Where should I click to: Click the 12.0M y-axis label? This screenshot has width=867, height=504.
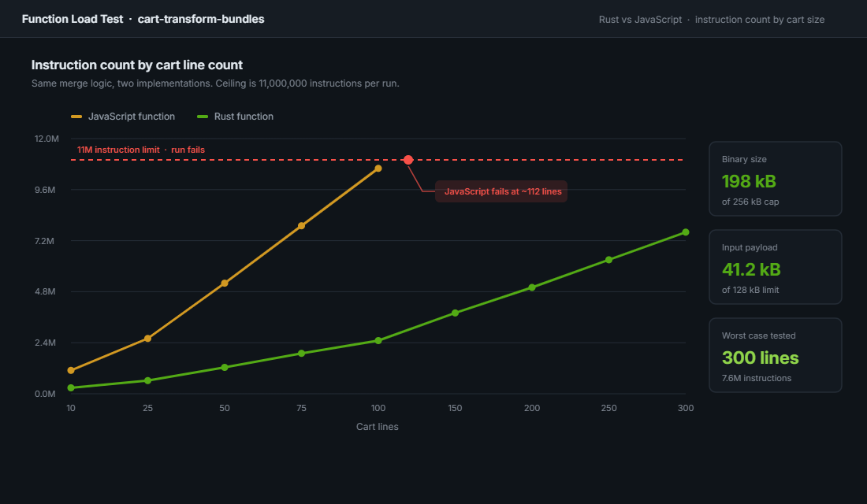tap(47, 139)
